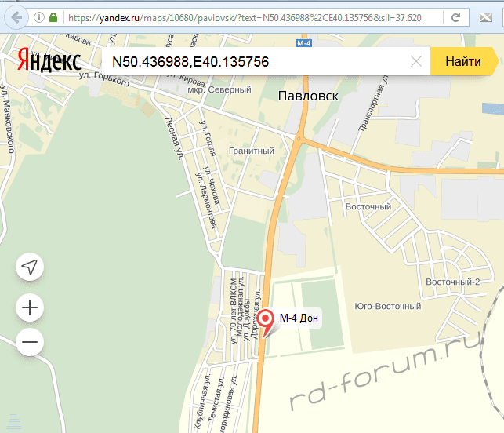Click the Яндекс logo
This screenshot has width=504, height=433.
pyautogui.click(x=49, y=62)
